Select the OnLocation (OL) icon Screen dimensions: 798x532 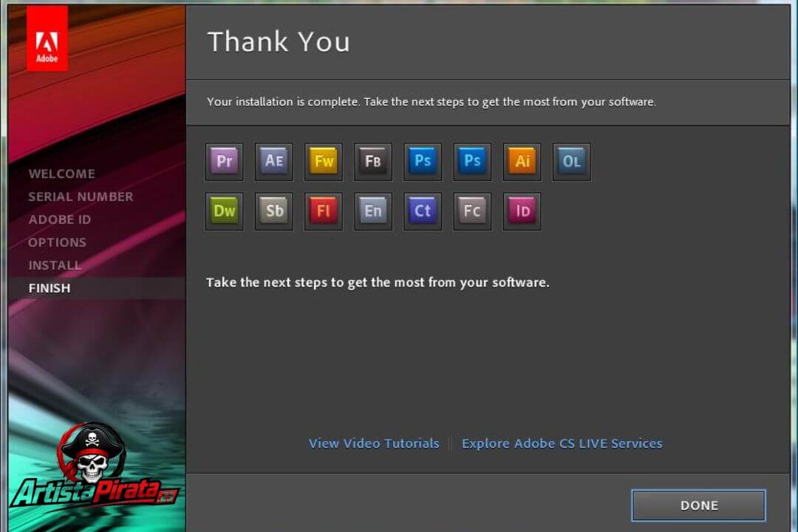click(571, 161)
